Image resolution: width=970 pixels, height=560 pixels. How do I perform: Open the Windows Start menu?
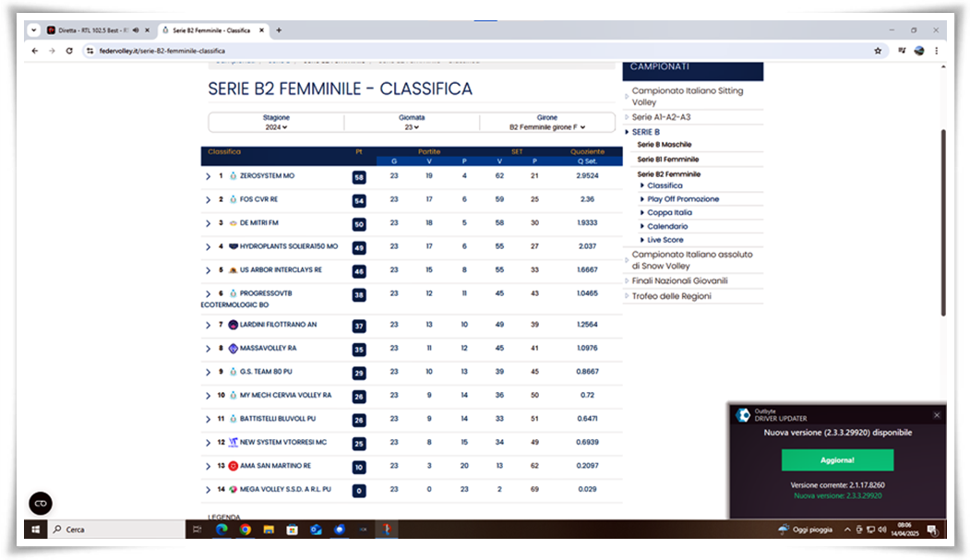35,530
